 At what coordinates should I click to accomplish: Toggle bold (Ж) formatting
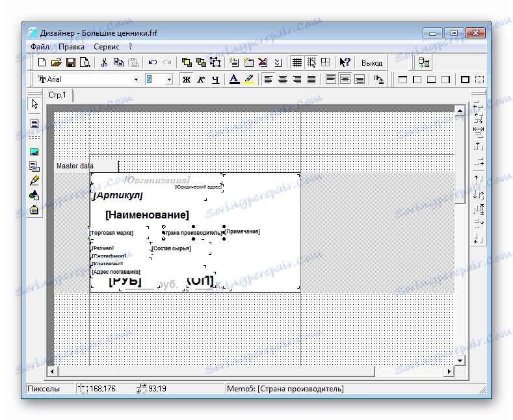(x=187, y=79)
